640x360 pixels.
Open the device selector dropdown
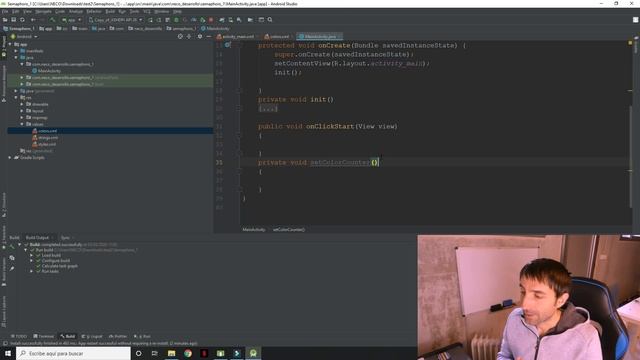tap(116, 20)
